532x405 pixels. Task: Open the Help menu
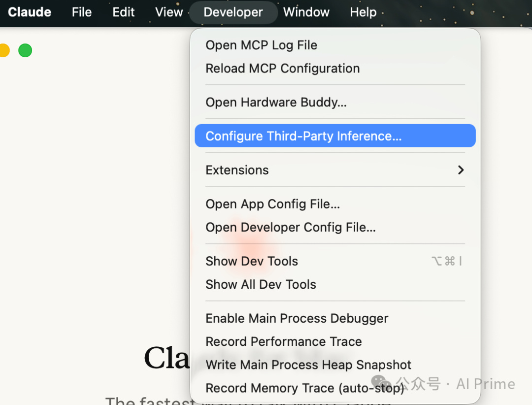click(363, 12)
